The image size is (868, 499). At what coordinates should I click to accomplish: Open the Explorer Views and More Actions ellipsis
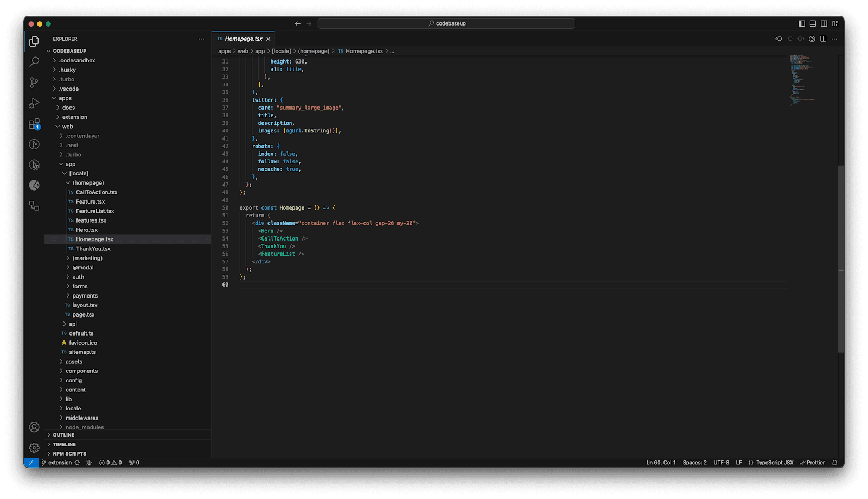[x=201, y=39]
